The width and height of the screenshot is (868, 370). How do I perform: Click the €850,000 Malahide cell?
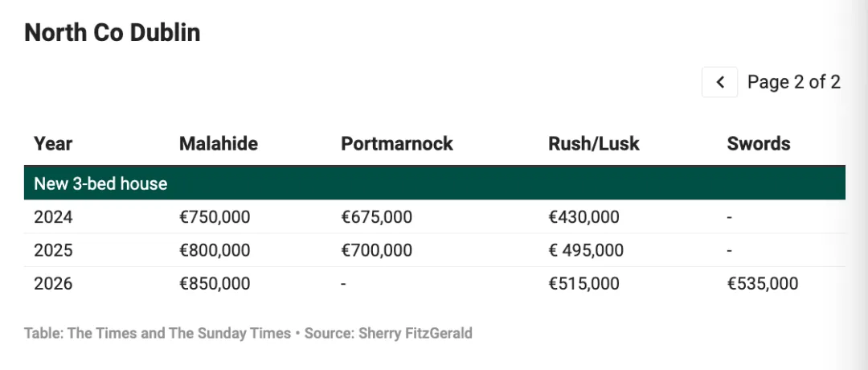point(215,284)
